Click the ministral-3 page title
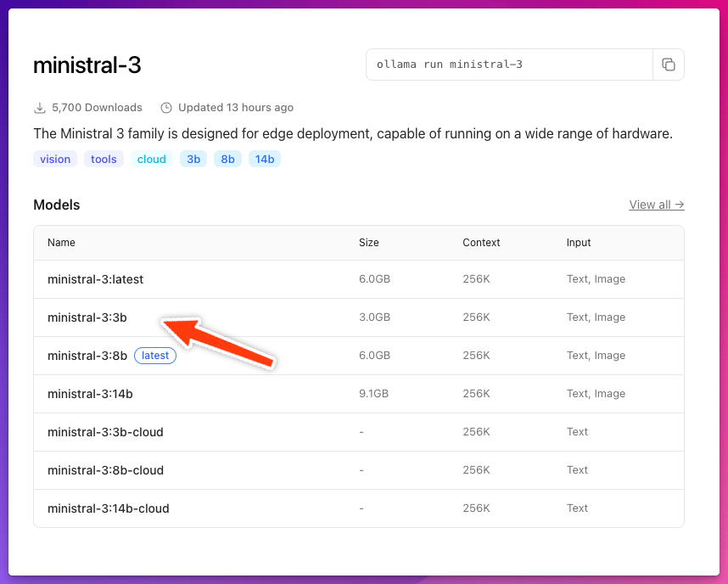This screenshot has height=584, width=728. click(x=87, y=65)
